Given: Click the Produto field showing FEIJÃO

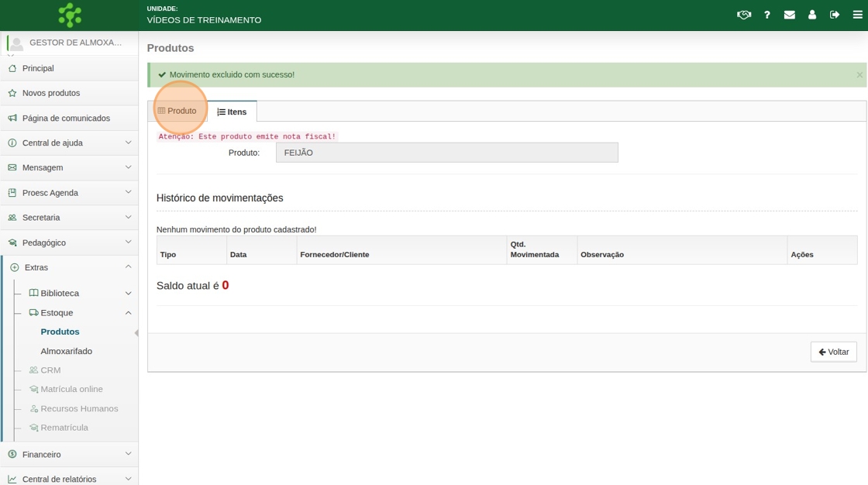Looking at the screenshot, I should point(446,153).
